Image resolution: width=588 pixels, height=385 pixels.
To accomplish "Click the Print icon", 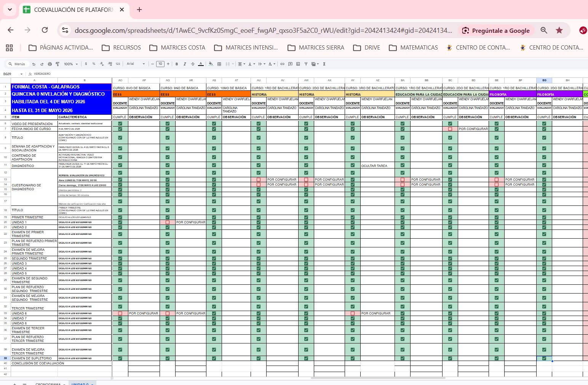I will click(x=50, y=64).
